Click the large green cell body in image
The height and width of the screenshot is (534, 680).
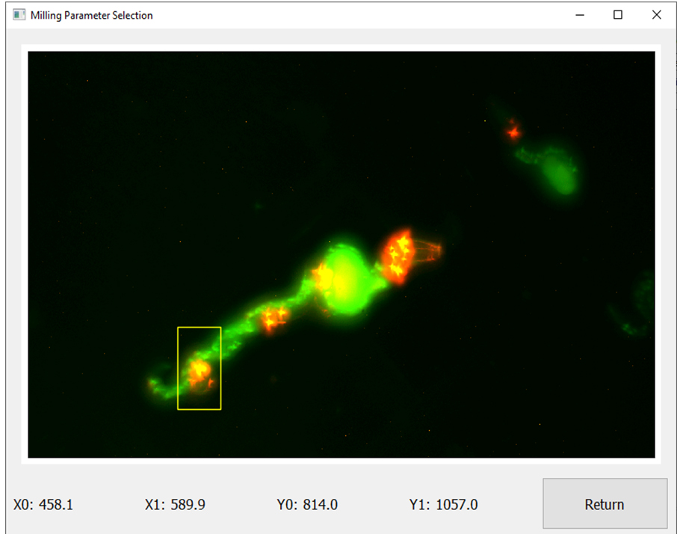347,280
